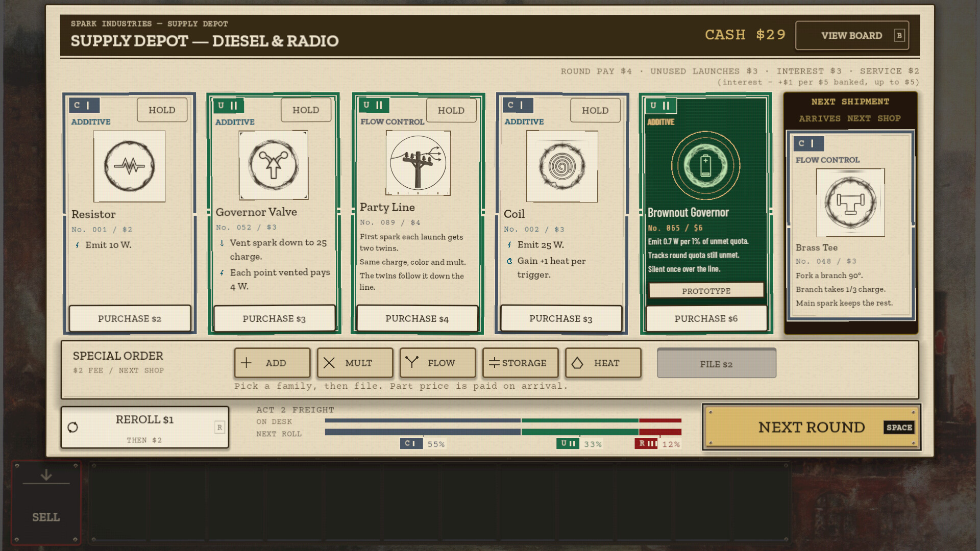The image size is (980, 551).
Task: Purchase Coil for $3
Action: tap(561, 318)
